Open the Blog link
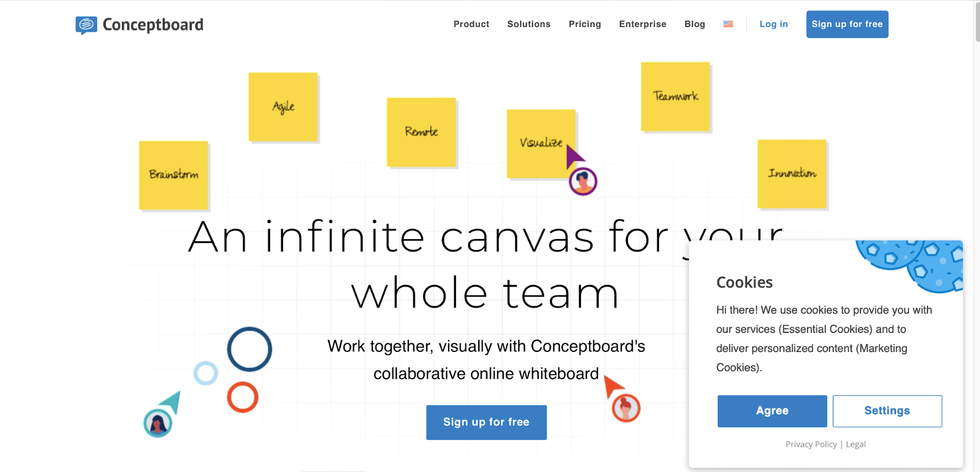 click(694, 24)
